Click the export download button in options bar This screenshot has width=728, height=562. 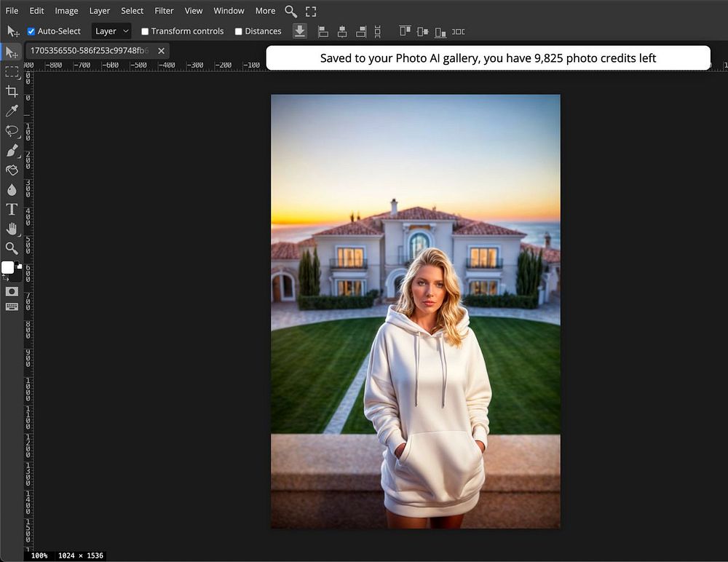(x=300, y=31)
